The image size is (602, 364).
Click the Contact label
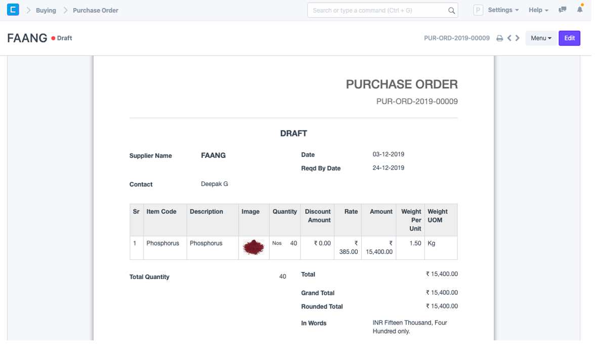point(141,185)
